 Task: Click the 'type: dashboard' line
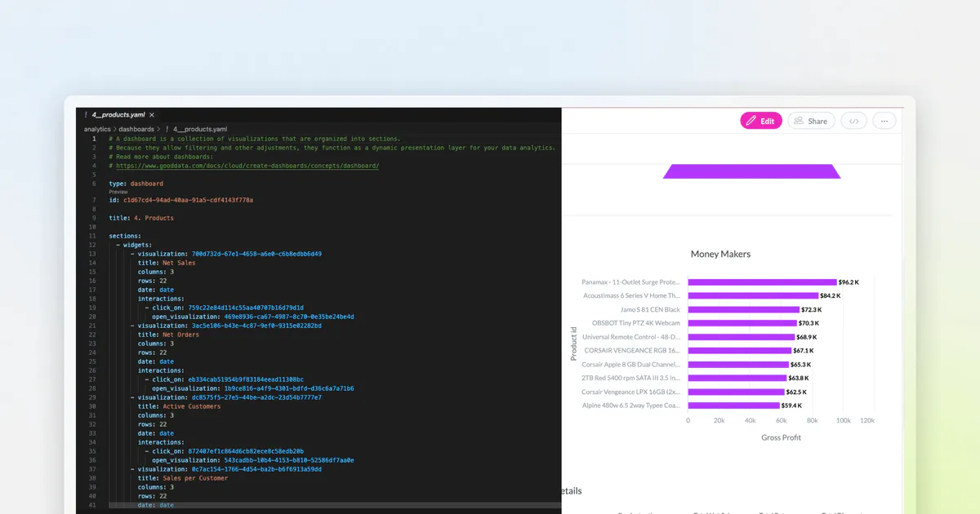click(x=136, y=184)
